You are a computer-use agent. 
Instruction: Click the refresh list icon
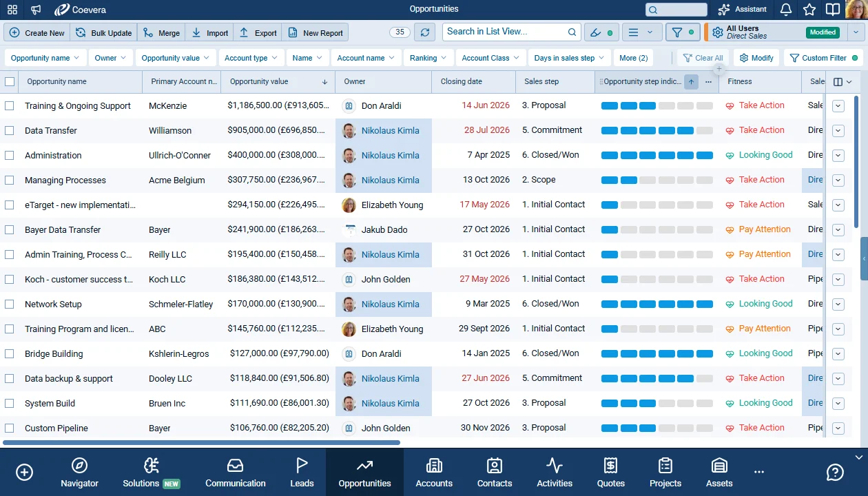pos(425,32)
